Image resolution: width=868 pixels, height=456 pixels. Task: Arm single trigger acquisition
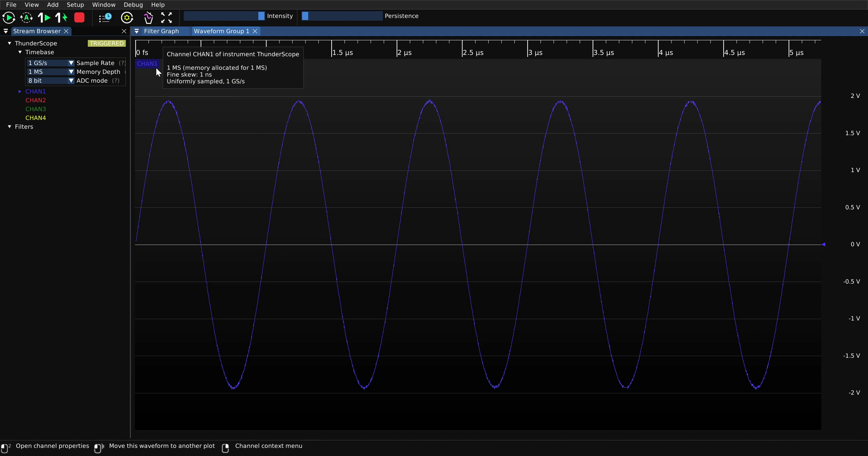[44, 18]
